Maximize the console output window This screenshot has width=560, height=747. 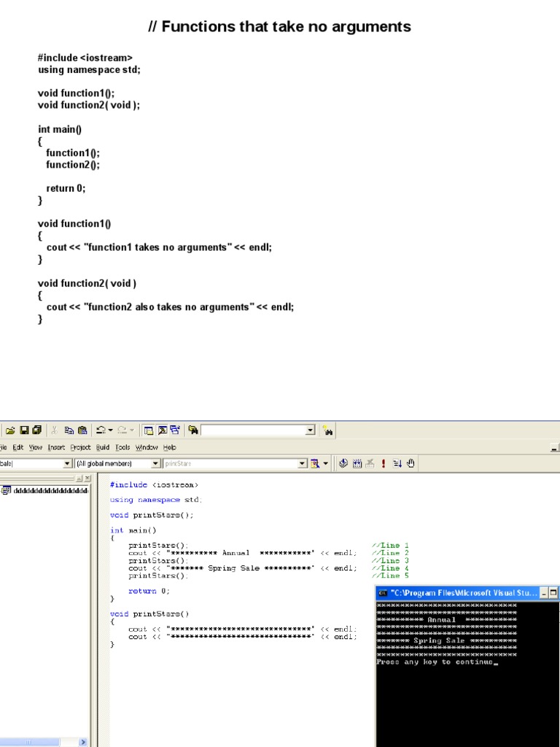pos(553,593)
